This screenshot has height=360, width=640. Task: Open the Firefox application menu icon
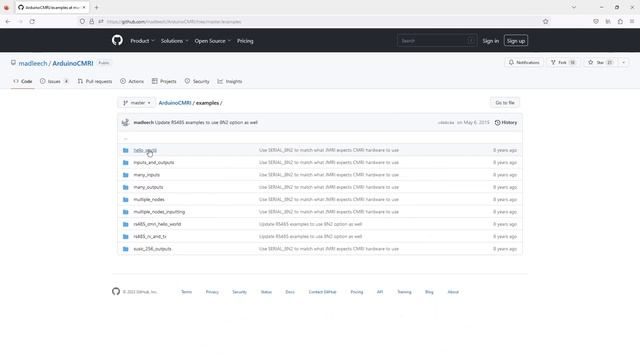click(x=632, y=22)
